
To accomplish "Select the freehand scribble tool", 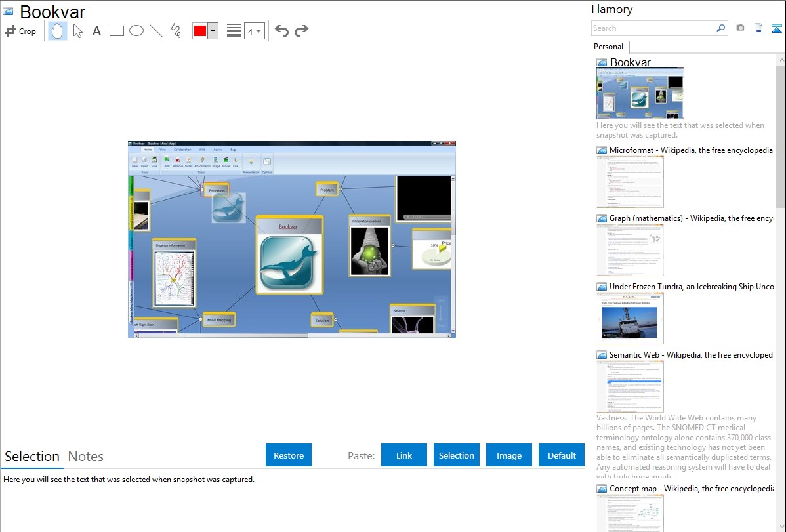I will (176, 31).
